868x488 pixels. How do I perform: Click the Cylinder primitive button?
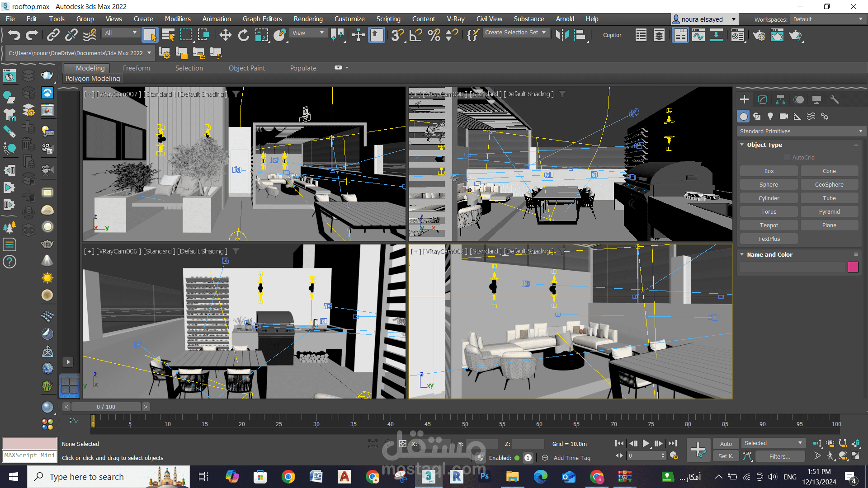(769, 198)
